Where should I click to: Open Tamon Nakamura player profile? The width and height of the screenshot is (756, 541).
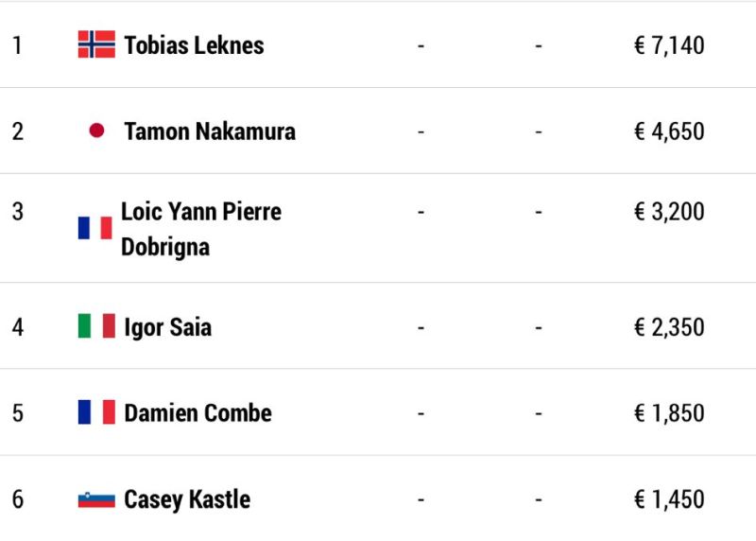point(210,131)
